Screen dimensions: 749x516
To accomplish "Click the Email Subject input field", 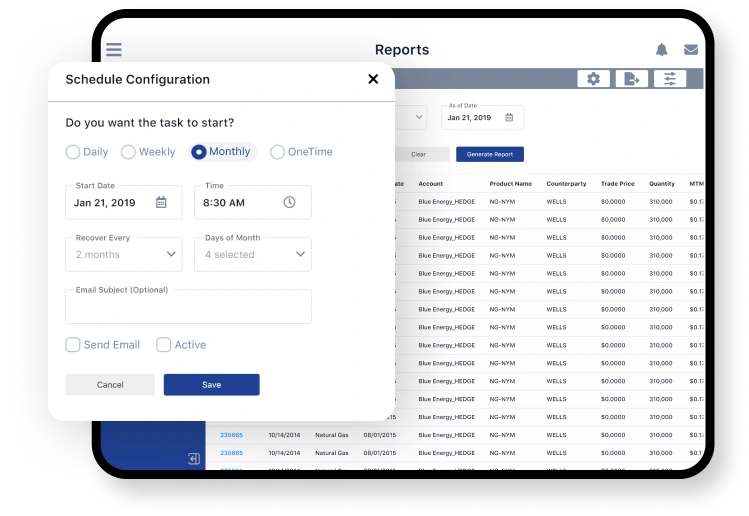I will (188, 306).
